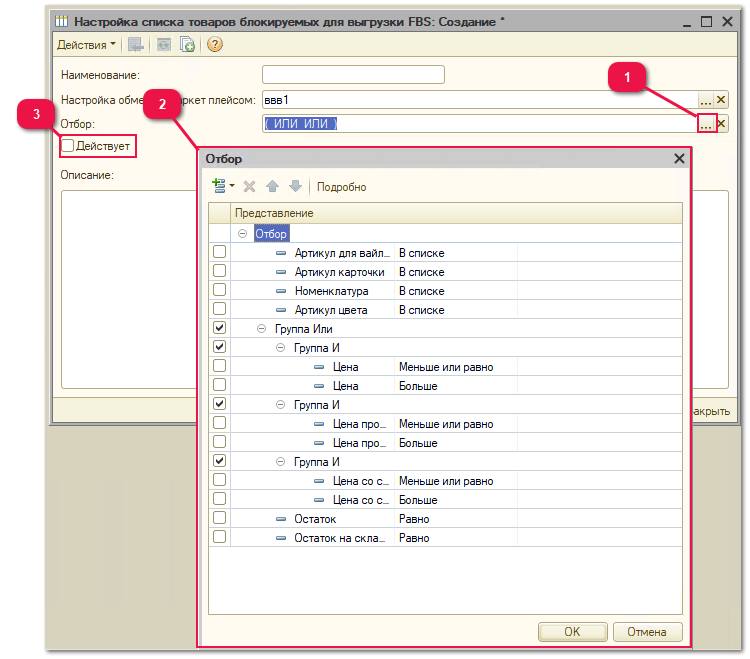Enable the Действует checkbox

[x=67, y=145]
